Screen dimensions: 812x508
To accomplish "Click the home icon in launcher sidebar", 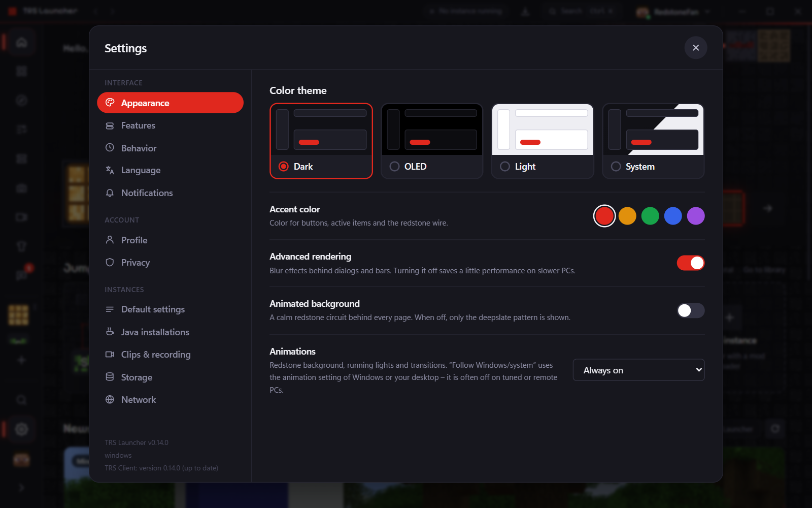I will point(21,42).
